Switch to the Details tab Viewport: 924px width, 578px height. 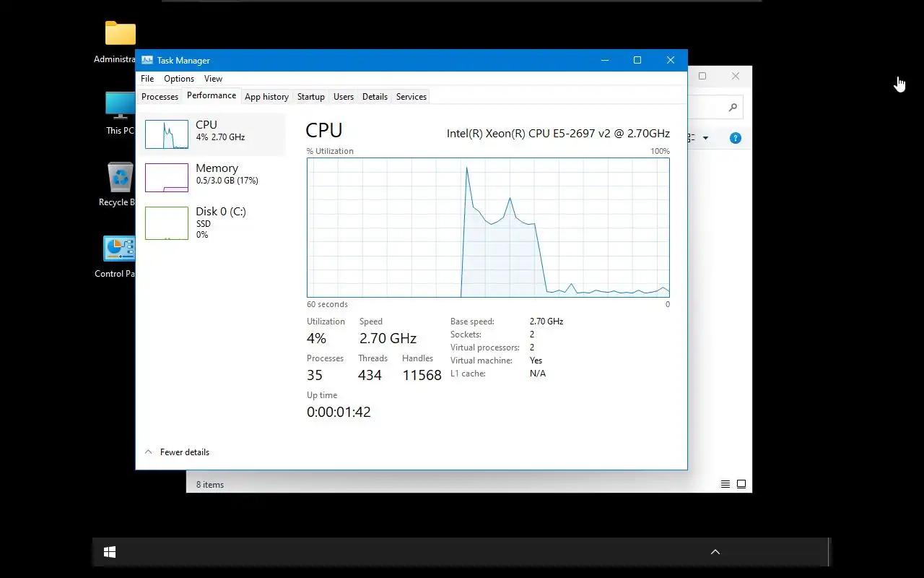pos(375,97)
